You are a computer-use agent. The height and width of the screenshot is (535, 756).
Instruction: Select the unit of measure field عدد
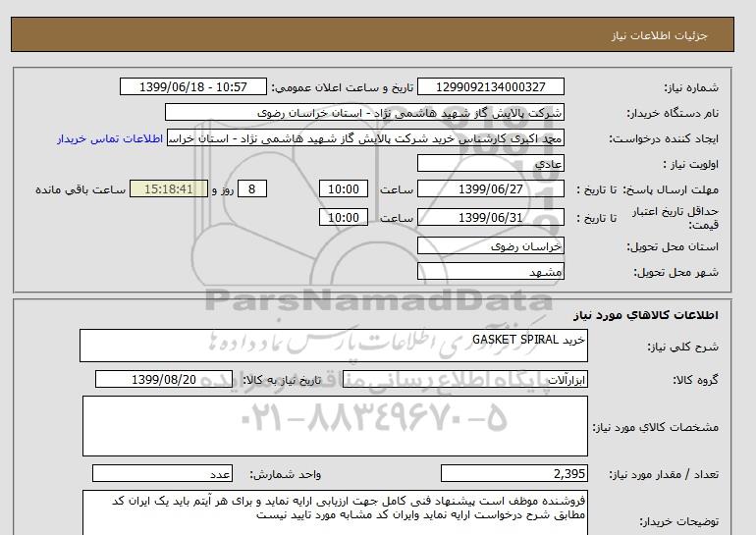162,473
